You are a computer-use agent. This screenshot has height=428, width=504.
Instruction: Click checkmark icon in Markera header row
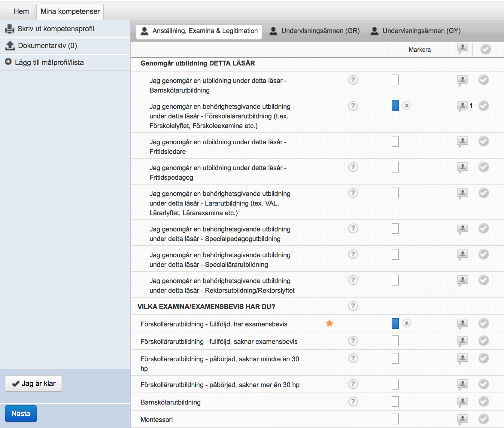click(x=486, y=49)
